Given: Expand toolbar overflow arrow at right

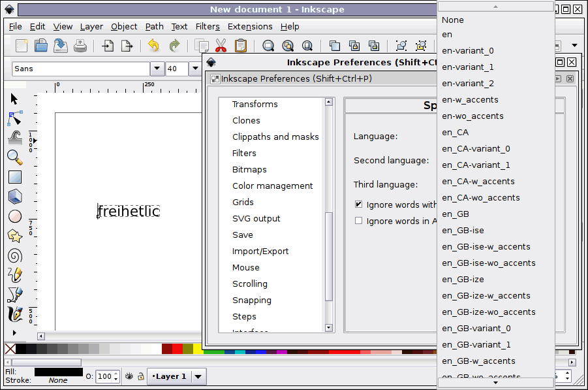Looking at the screenshot, I should tap(574, 46).
